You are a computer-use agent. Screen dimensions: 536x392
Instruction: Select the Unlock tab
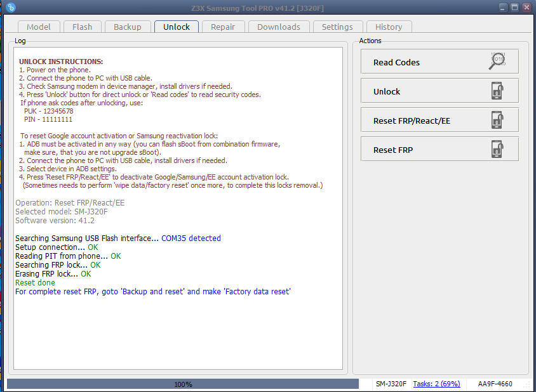tap(177, 27)
